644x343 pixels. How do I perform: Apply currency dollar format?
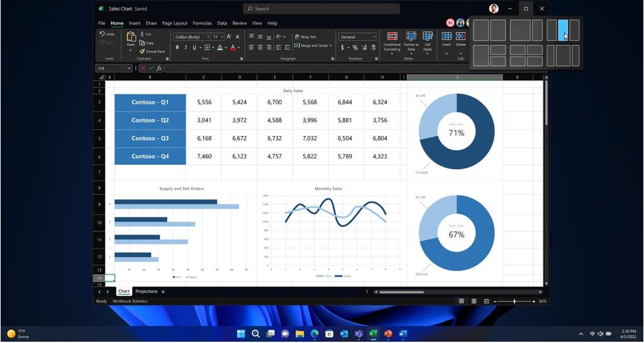point(343,47)
